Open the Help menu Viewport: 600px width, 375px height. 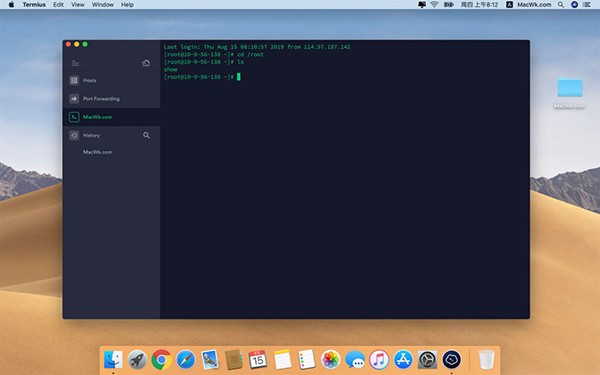click(x=127, y=5)
